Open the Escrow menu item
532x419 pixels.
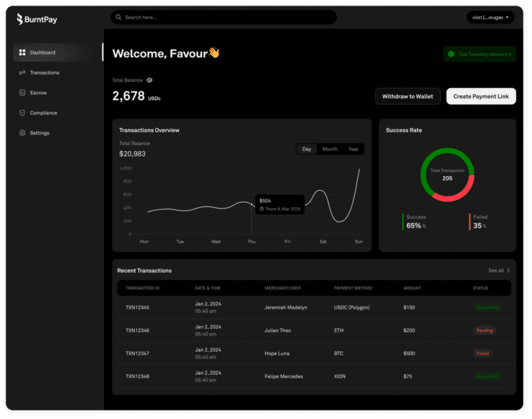click(x=38, y=93)
